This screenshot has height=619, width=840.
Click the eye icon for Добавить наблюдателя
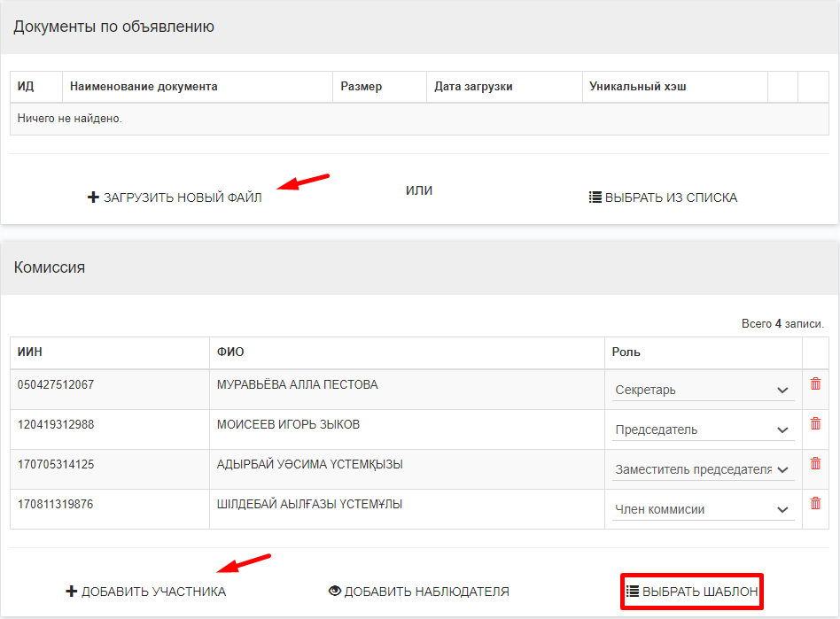point(335,592)
